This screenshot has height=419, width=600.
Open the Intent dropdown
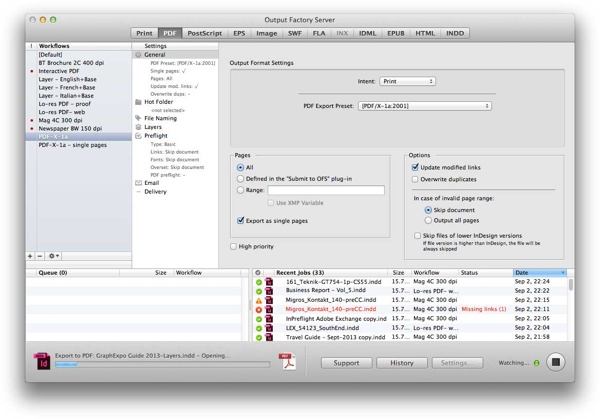407,81
